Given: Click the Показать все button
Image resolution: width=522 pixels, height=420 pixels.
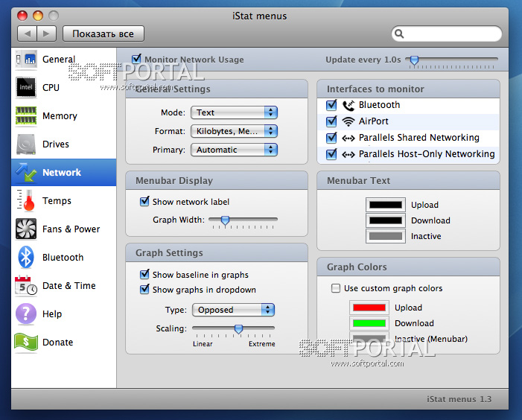Looking at the screenshot, I should point(104,34).
